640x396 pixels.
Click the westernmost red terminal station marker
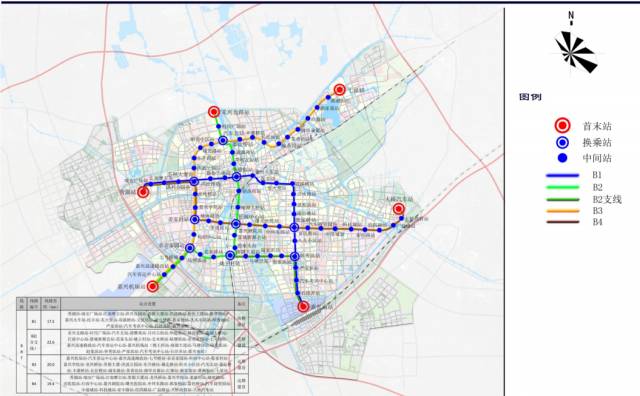click(143, 192)
